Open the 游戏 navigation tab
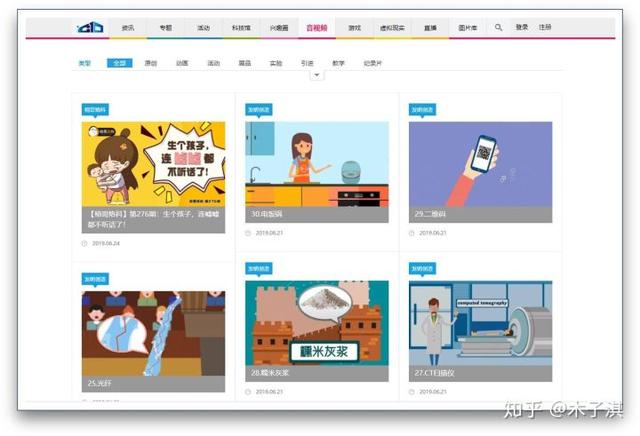 pos(355,28)
